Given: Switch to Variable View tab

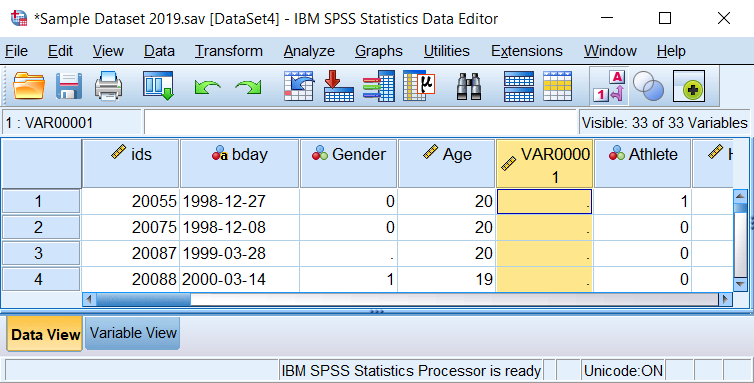Looking at the screenshot, I should 133,333.
